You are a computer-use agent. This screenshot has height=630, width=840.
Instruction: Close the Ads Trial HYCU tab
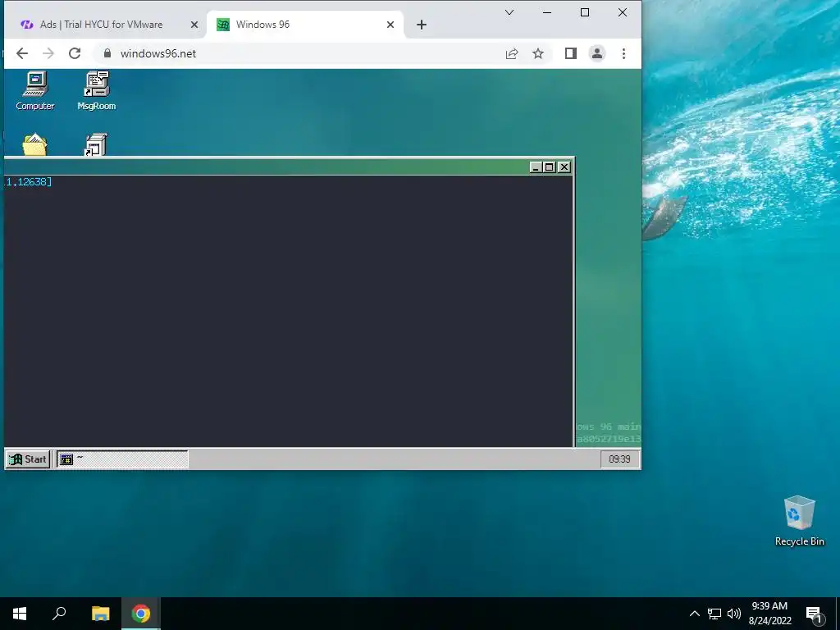click(194, 25)
